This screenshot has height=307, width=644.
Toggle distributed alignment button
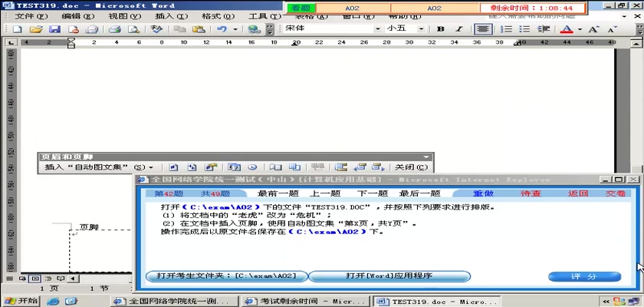pos(483,29)
